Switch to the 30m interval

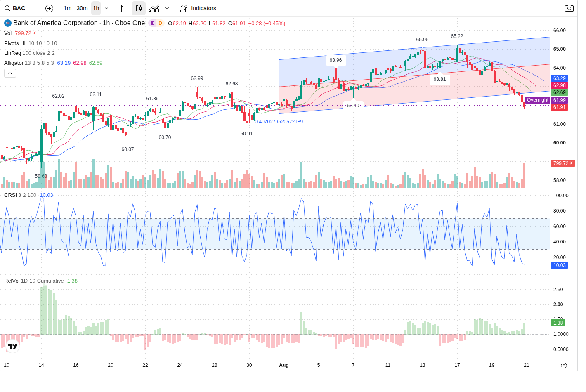coord(82,8)
